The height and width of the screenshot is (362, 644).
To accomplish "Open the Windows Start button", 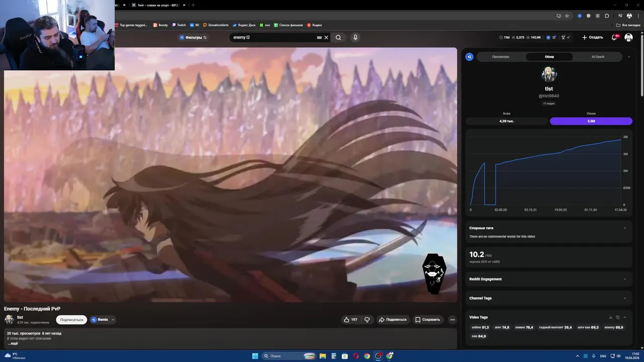I will [255, 356].
